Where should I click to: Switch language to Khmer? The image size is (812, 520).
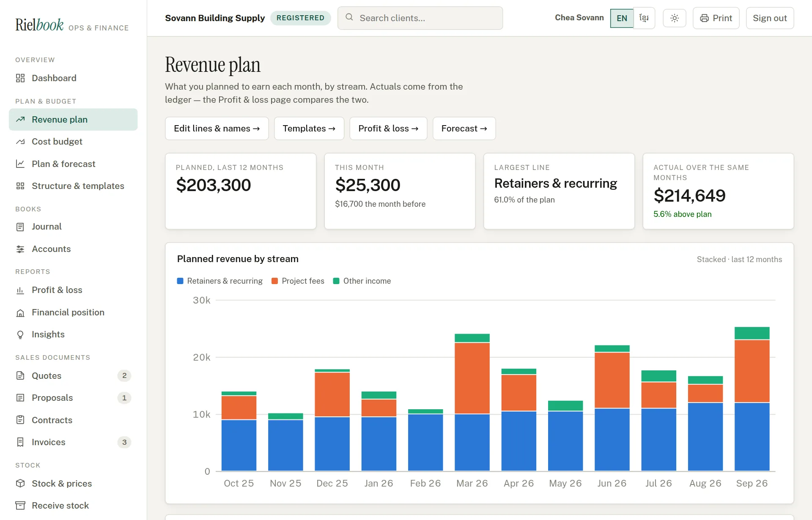tap(644, 18)
